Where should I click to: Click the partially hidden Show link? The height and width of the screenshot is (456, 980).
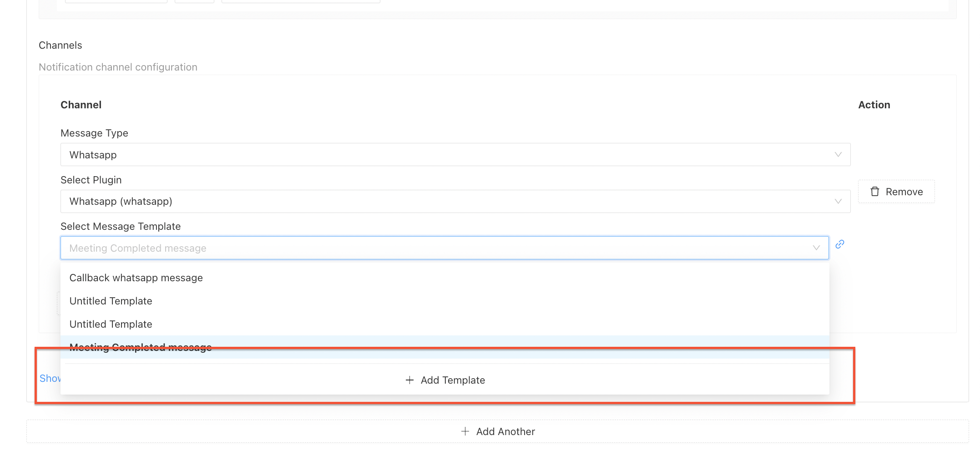pyautogui.click(x=50, y=379)
